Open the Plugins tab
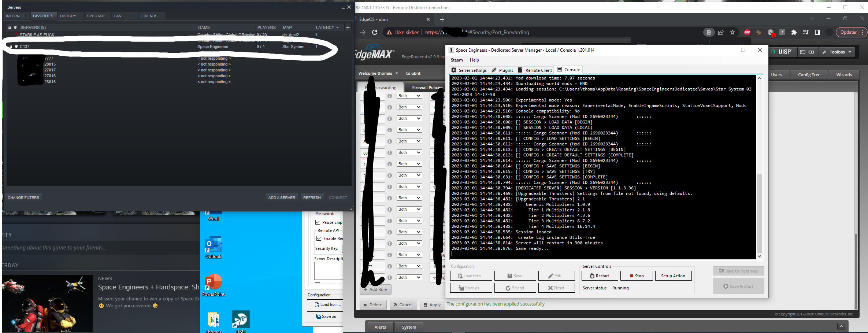The width and height of the screenshot is (868, 333). tap(502, 70)
